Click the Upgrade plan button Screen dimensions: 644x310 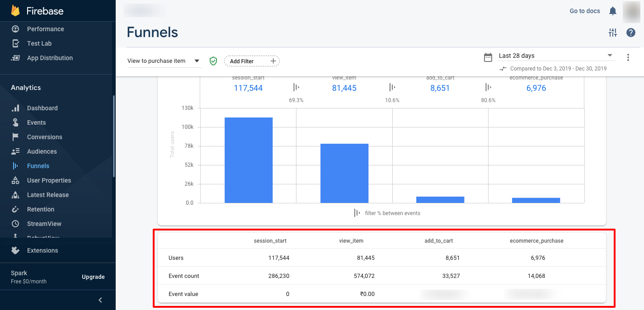point(93,277)
